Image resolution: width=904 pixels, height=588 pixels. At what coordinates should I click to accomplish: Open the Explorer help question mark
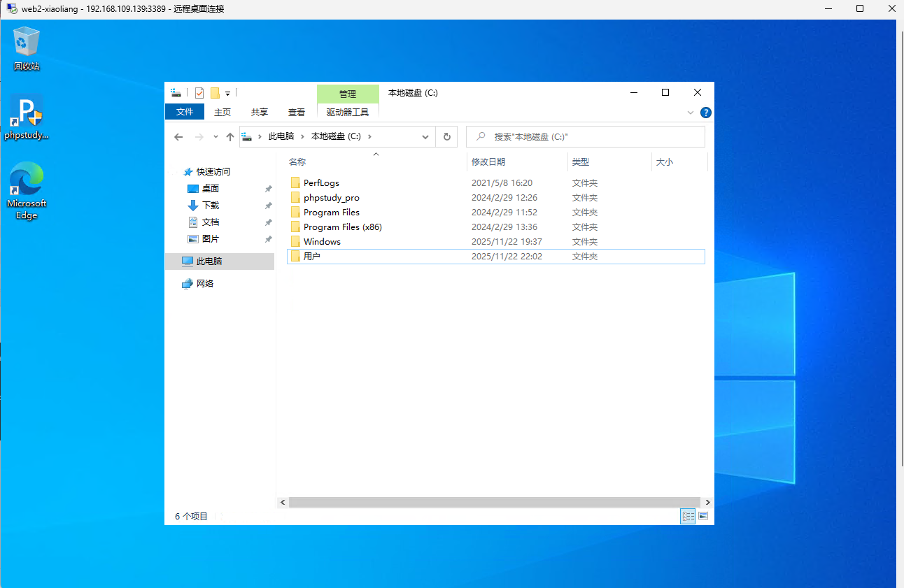point(705,112)
